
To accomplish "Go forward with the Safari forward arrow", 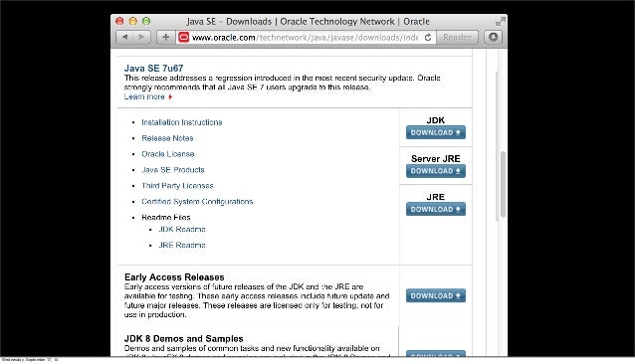I will (x=141, y=37).
